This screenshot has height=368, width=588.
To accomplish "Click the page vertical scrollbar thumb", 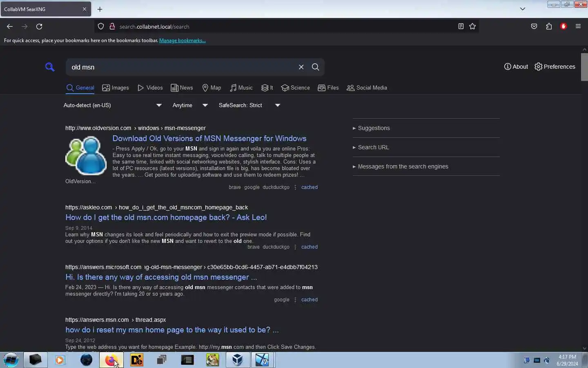I will click(584, 67).
